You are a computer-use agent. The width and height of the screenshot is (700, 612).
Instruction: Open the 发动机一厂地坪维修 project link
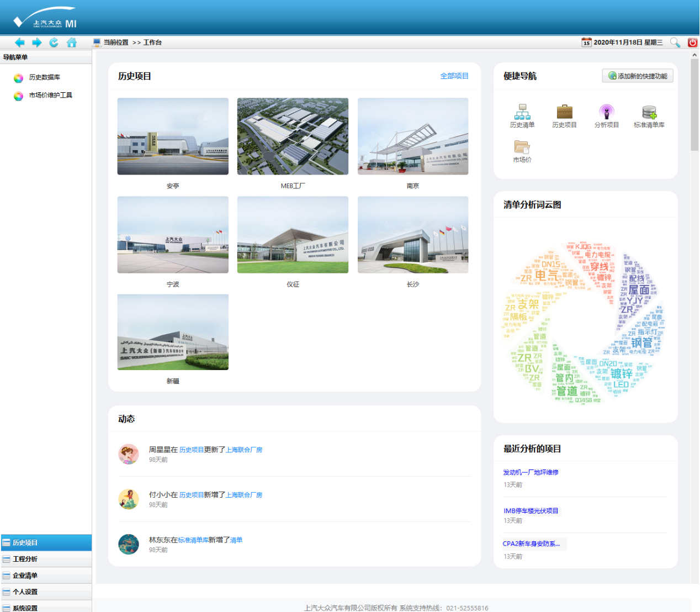531,472
